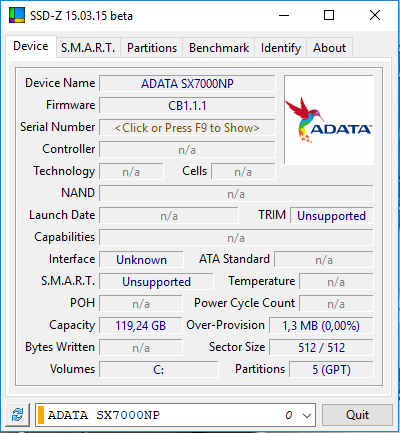Click the Capabilities n/a field
The image size is (400, 433).
point(236,238)
